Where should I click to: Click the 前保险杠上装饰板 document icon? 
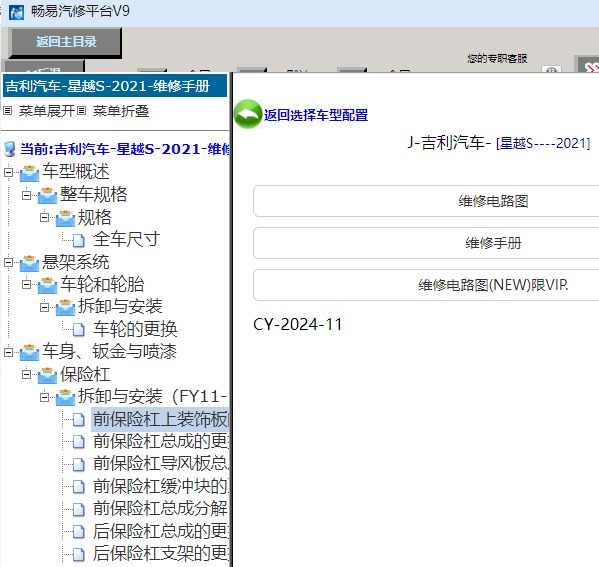tap(79, 420)
